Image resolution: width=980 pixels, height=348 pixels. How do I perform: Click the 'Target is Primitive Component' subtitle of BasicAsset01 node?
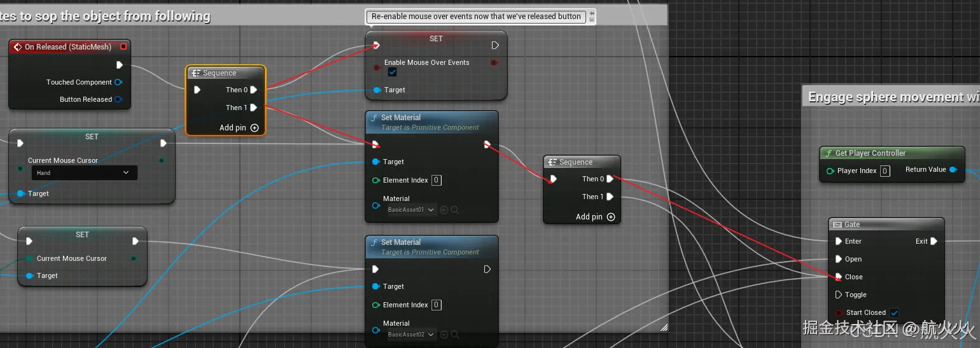[x=430, y=127]
